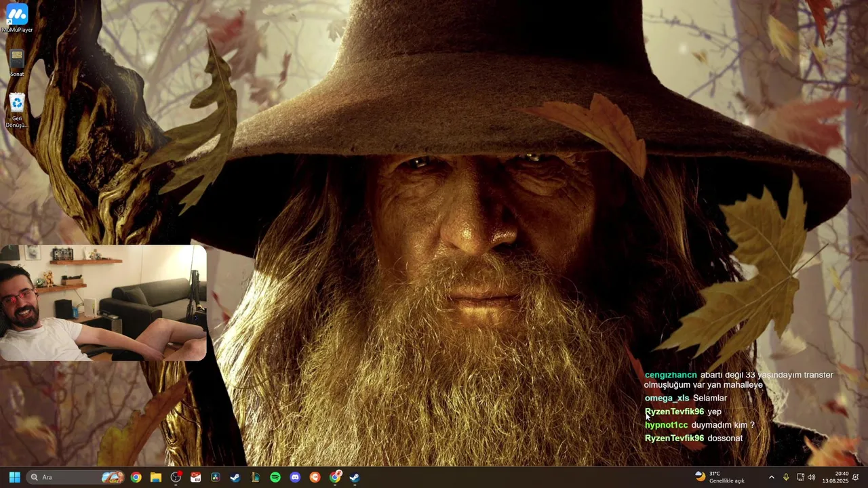Open the Windows Start menu

coord(14,477)
